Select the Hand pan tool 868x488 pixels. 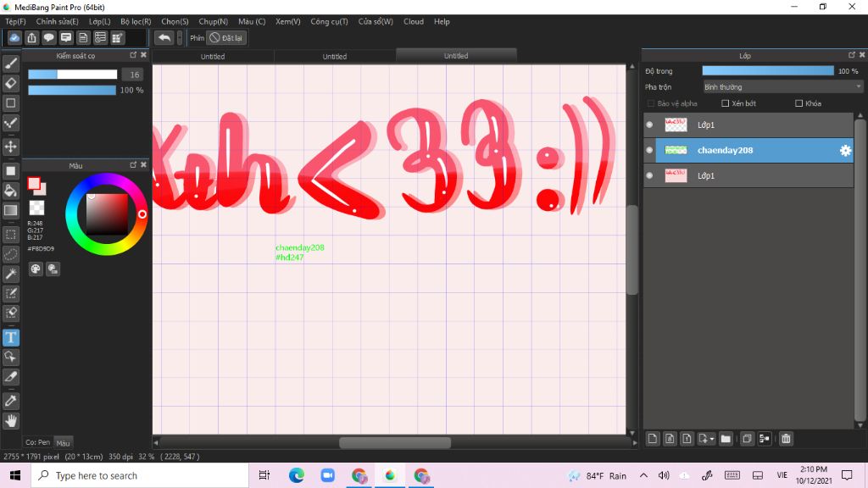[10, 421]
